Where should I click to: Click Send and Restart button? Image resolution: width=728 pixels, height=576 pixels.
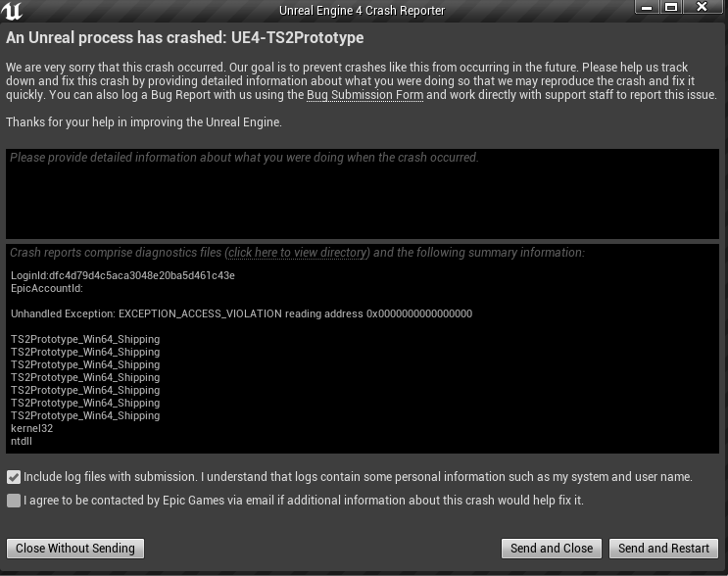point(663,549)
